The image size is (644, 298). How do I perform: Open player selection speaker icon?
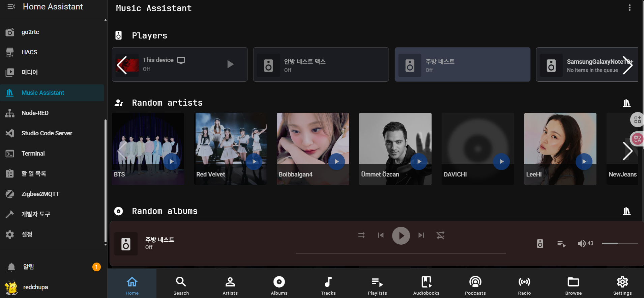(x=540, y=243)
